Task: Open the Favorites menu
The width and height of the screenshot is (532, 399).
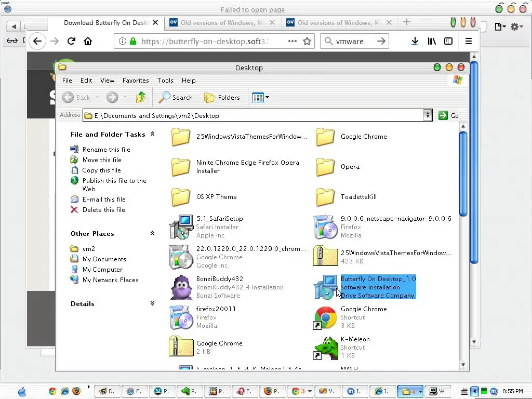Action: 136,81
